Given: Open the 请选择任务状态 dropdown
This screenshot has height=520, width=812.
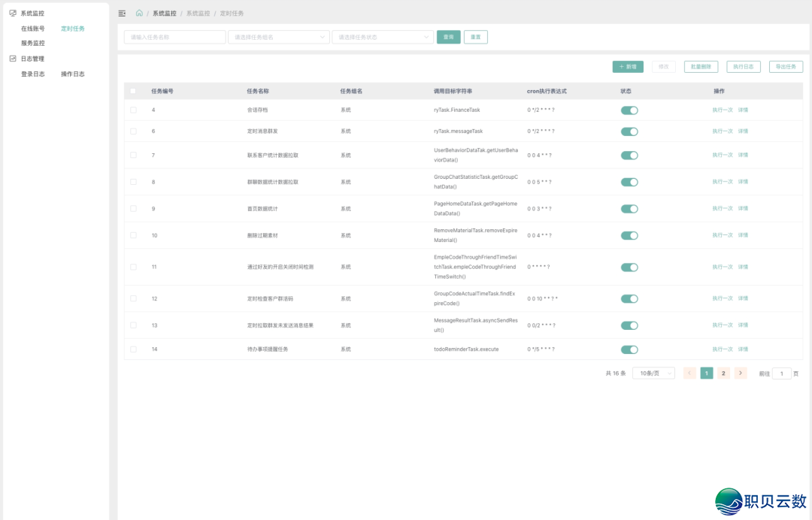Looking at the screenshot, I should (x=383, y=36).
